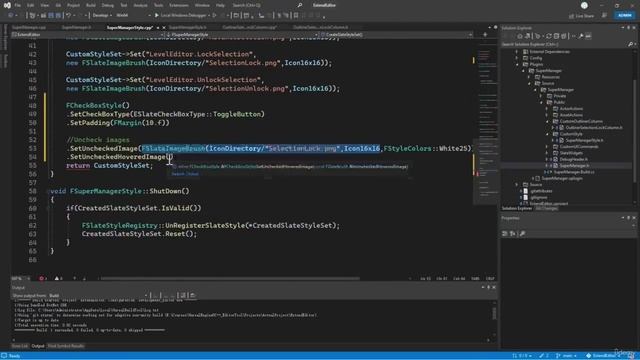Click the Clear All icon in Output toolbar
Viewport: 640px width, 360px height.
(x=183, y=295)
